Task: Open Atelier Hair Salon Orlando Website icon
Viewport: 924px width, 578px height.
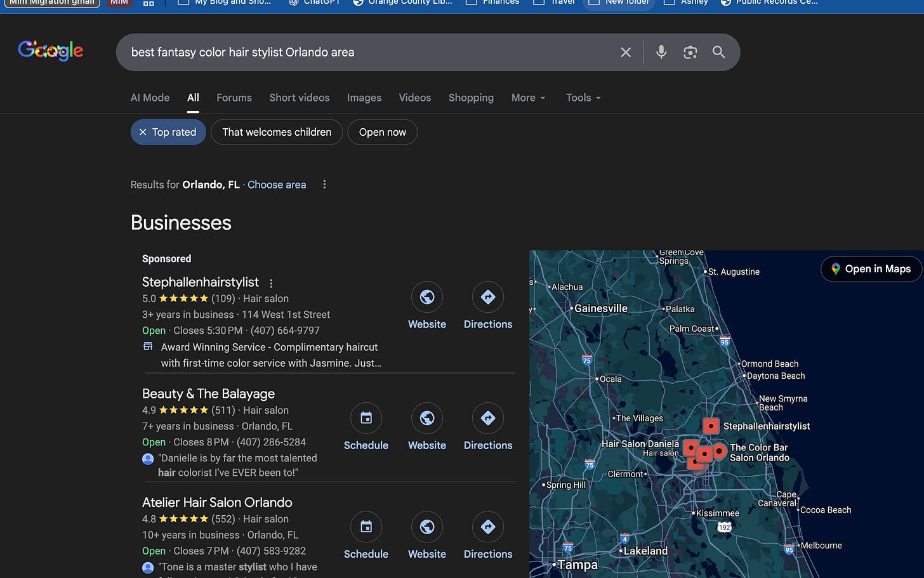Action: pos(427,527)
